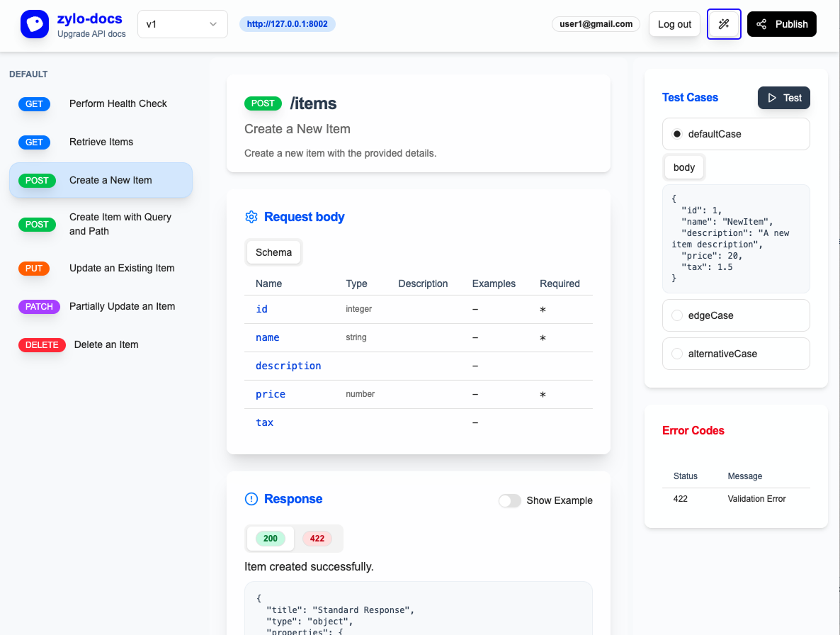Click the request body JSON example
Image resolution: width=840 pixels, height=635 pixels.
tap(736, 238)
